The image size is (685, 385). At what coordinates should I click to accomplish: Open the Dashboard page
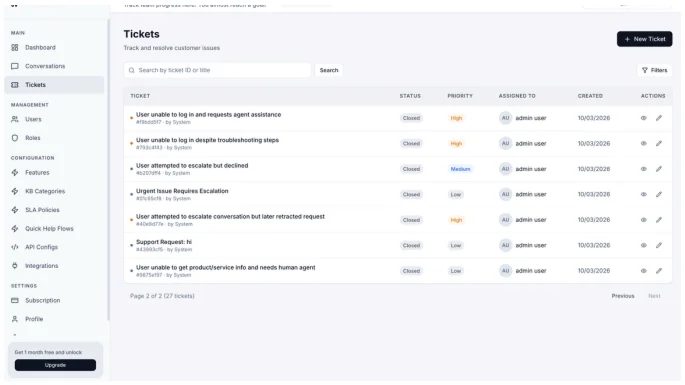coord(54,47)
